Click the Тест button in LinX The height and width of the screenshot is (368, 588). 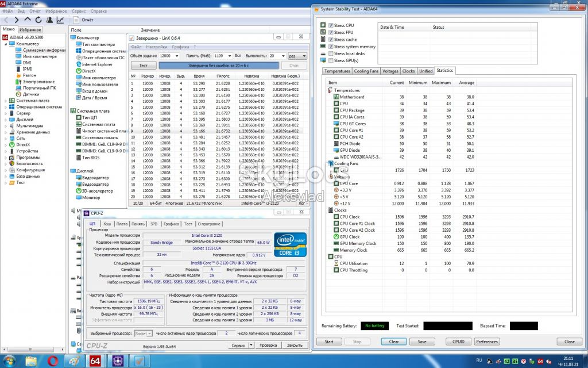tap(143, 66)
